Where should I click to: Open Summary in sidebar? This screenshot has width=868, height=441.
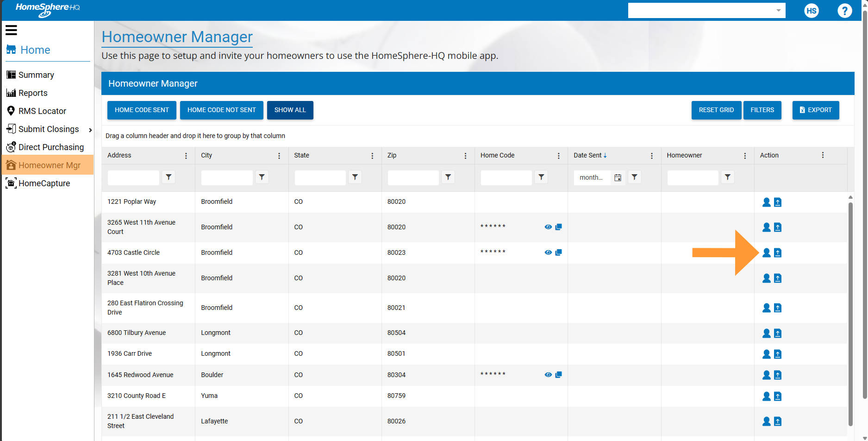31,75
